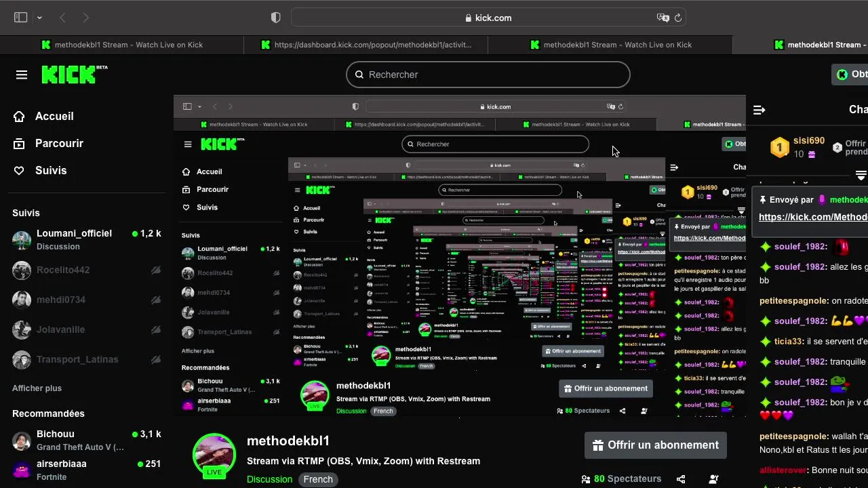
Task: Click ticia33 username in chat
Action: click(789, 342)
